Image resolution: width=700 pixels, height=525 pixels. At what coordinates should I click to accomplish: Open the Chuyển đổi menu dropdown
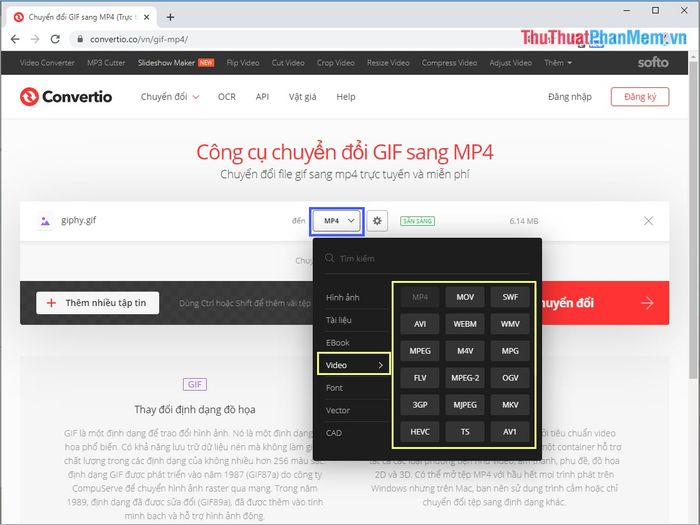170,97
